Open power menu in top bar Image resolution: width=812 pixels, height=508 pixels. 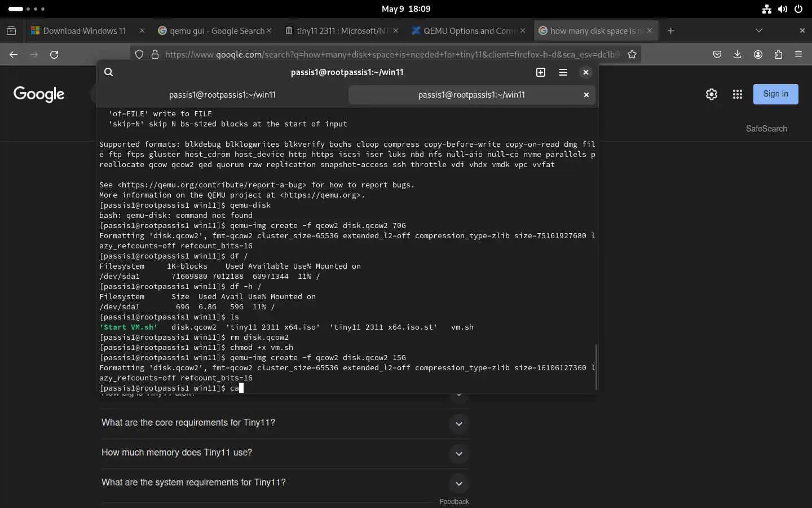[x=798, y=9]
